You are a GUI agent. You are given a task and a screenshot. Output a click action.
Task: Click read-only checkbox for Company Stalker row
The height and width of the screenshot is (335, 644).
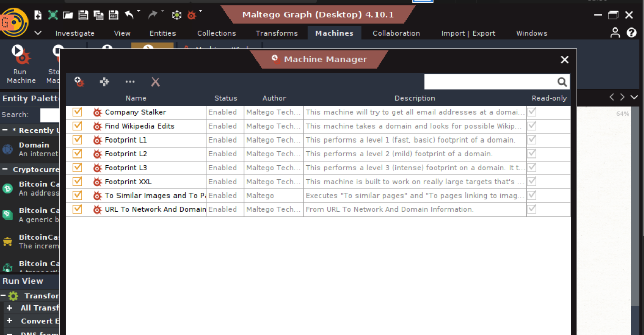(x=532, y=112)
